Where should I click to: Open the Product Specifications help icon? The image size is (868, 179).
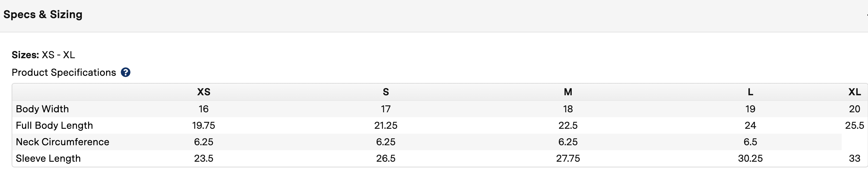(x=125, y=72)
